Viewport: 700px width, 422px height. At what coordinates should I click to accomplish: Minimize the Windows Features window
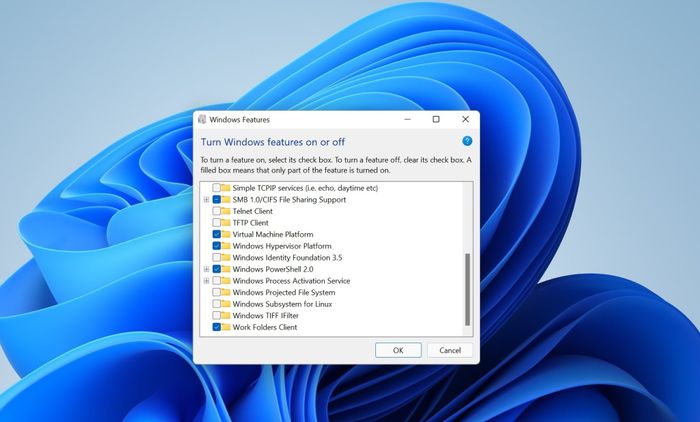coord(407,119)
